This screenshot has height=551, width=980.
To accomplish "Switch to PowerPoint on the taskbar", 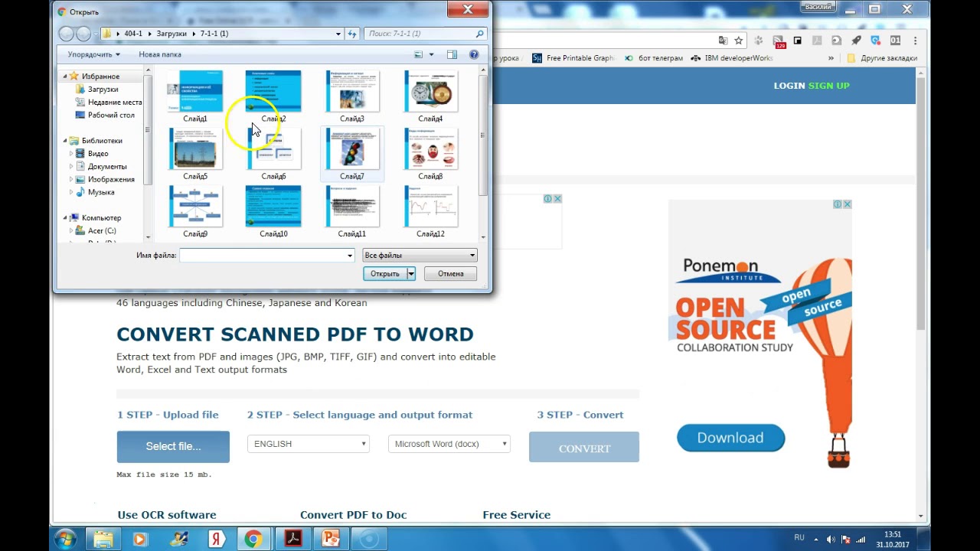I will [x=331, y=540].
